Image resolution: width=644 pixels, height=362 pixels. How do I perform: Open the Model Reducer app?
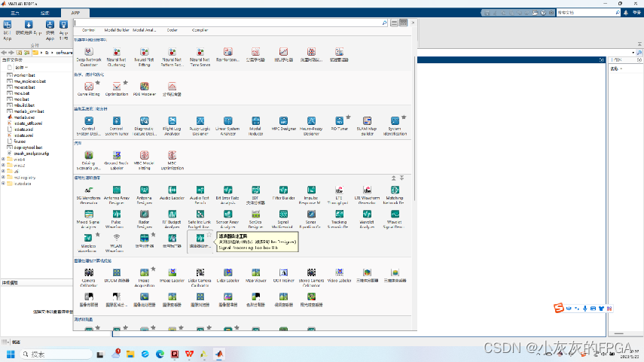point(255,126)
